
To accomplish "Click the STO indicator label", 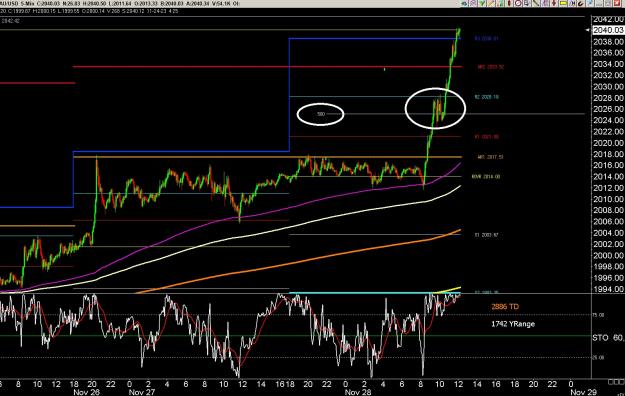I will (x=600, y=338).
